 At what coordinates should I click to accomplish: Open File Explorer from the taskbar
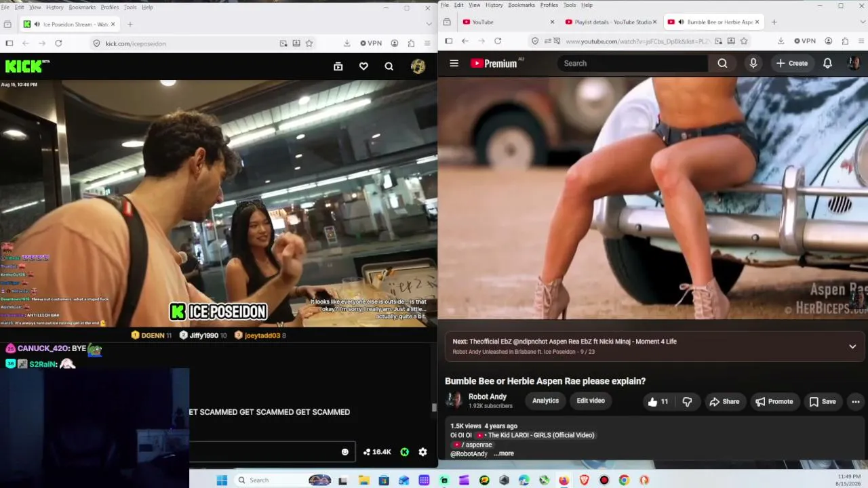pos(364,481)
